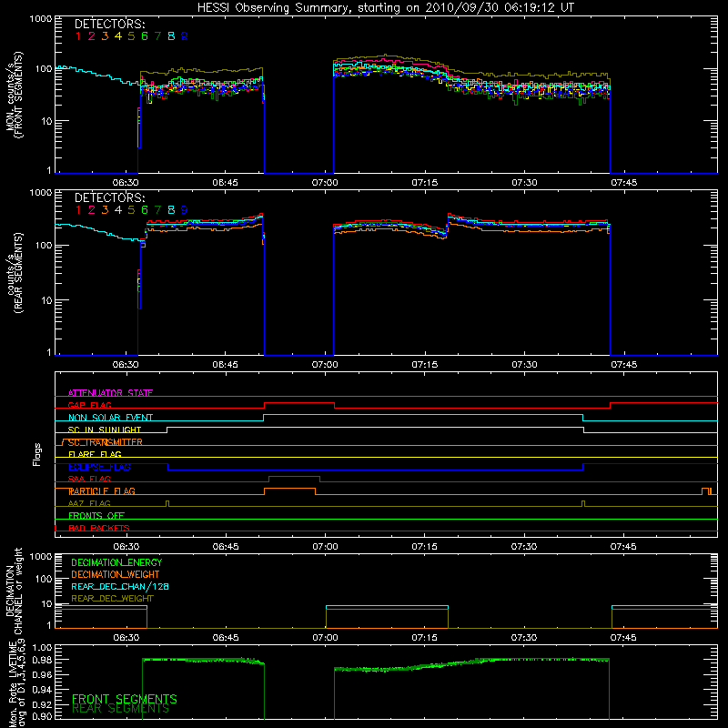Image resolution: width=728 pixels, height=728 pixels.
Task: Click the ATTENUATOR_STATE flag label
Action: (x=110, y=393)
